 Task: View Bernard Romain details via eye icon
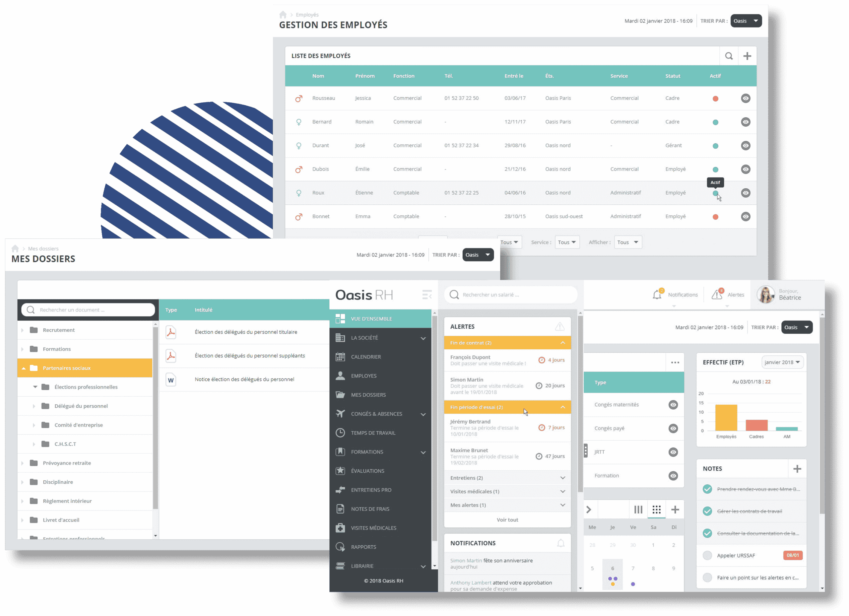[745, 122]
